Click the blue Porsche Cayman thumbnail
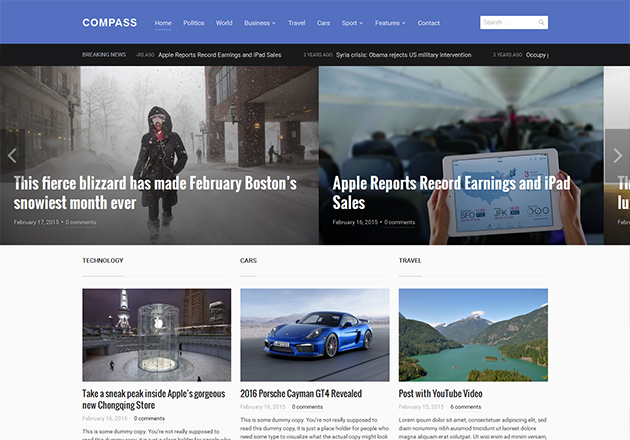Screen dimensions: 630x440 (x=315, y=335)
